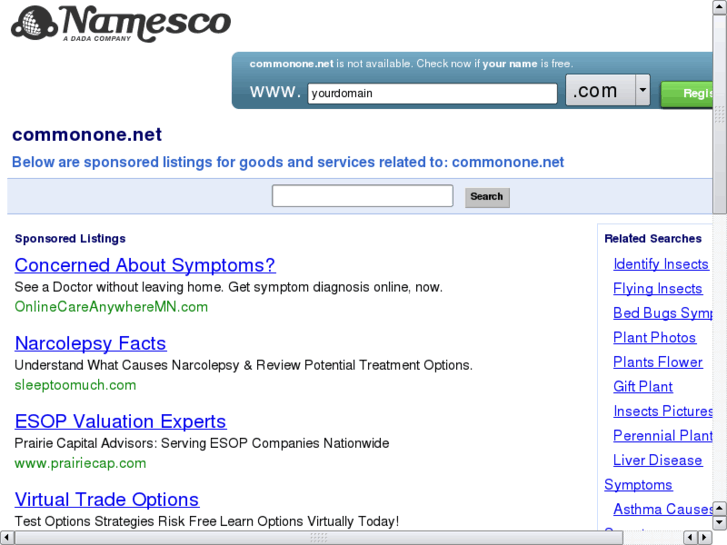727x545 pixels.
Task: Open the Narcolepsy Facts link
Action: pyautogui.click(x=90, y=344)
